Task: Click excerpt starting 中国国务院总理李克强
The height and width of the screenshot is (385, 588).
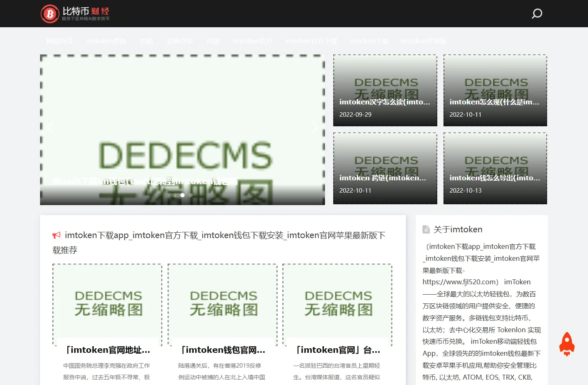Action: pos(107,371)
